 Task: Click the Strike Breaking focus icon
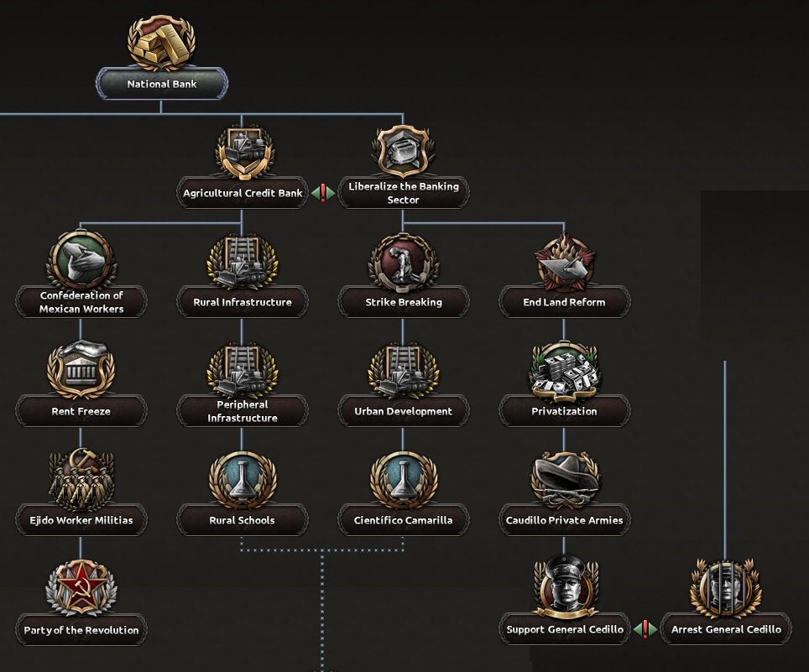click(x=403, y=262)
